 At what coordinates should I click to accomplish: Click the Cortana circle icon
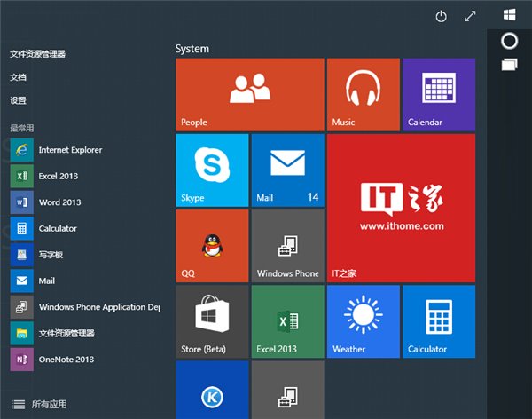coord(509,41)
